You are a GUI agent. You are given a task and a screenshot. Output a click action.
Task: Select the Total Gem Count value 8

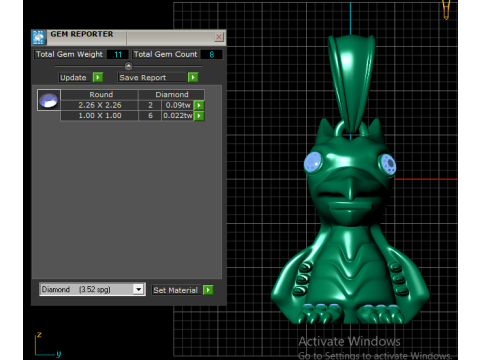[212, 55]
